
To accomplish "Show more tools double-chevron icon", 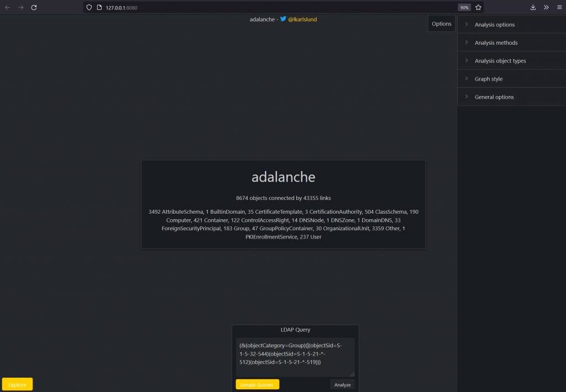I will 546,8.
